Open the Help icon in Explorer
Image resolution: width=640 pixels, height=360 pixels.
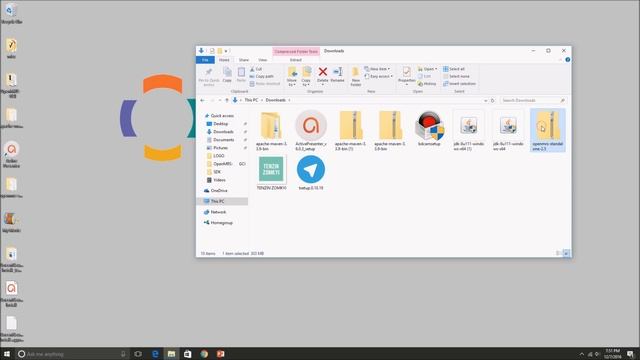[568, 60]
